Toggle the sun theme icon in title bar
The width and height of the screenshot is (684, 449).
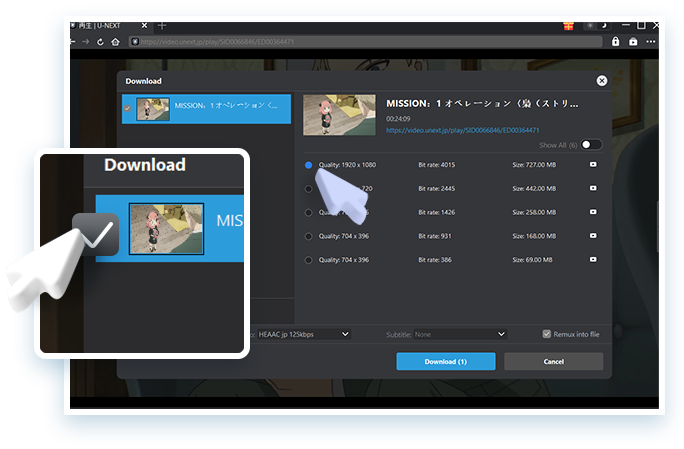point(590,26)
